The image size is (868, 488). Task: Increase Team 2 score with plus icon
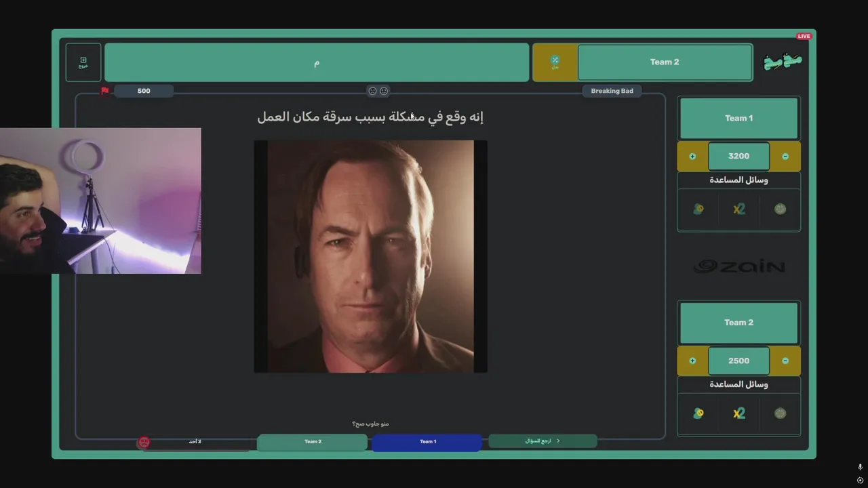point(692,361)
